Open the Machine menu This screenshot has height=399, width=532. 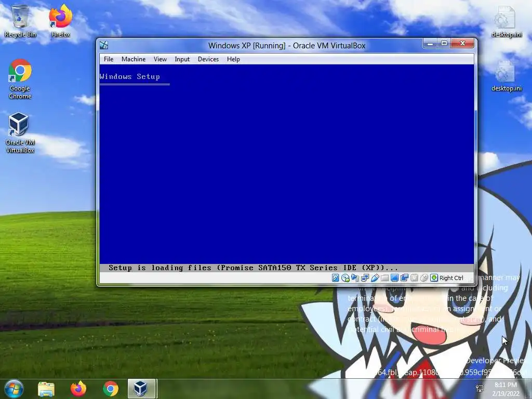point(134,59)
